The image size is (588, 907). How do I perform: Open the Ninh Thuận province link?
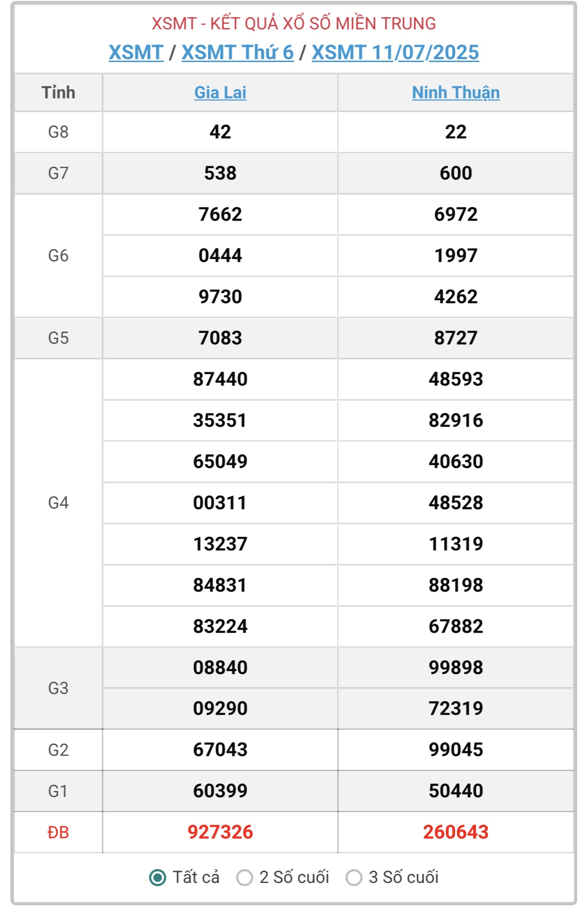tap(456, 92)
